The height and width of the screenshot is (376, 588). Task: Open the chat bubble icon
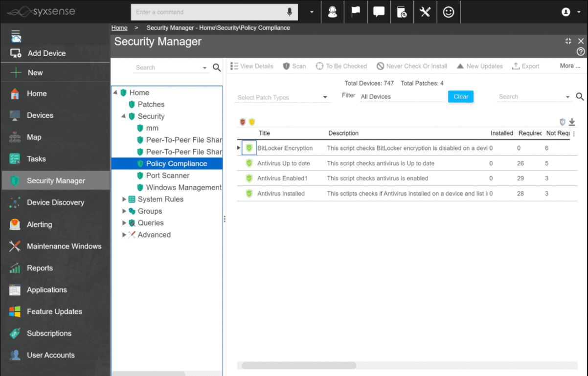379,12
